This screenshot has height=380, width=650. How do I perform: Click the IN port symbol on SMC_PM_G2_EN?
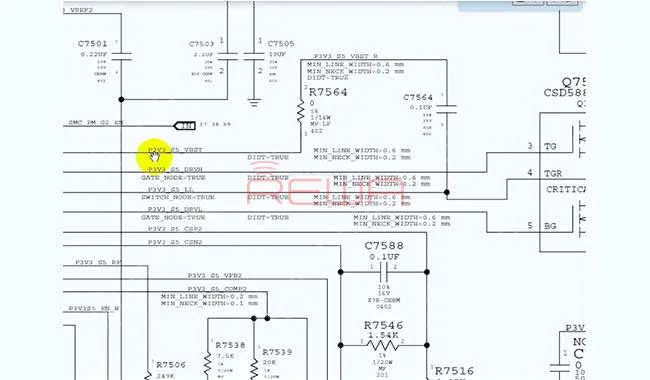click(x=184, y=125)
